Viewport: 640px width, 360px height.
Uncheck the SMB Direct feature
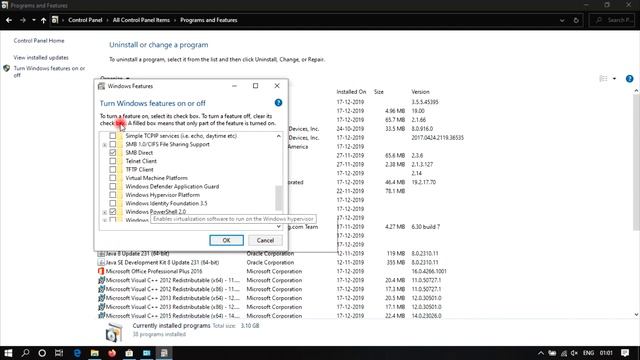click(113, 153)
